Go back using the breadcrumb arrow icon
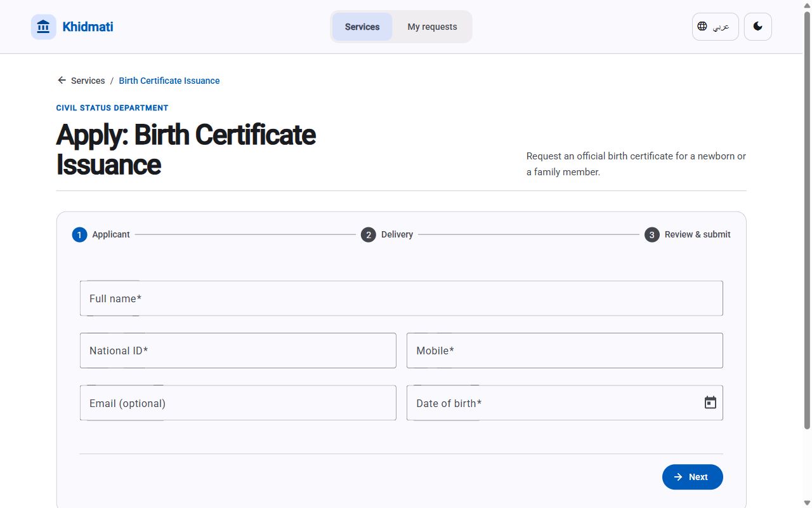Image resolution: width=812 pixels, height=508 pixels. tap(62, 81)
